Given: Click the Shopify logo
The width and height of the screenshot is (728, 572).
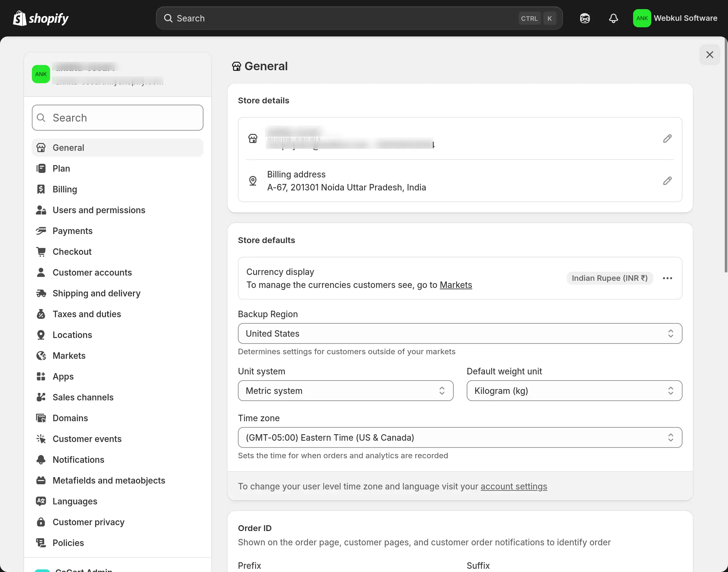Looking at the screenshot, I should (x=41, y=18).
